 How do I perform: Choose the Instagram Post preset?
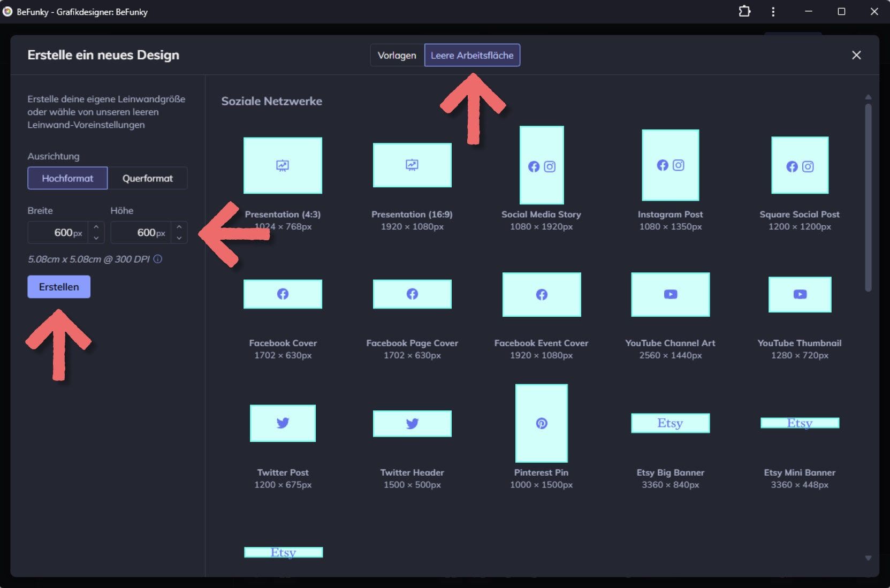click(x=671, y=165)
